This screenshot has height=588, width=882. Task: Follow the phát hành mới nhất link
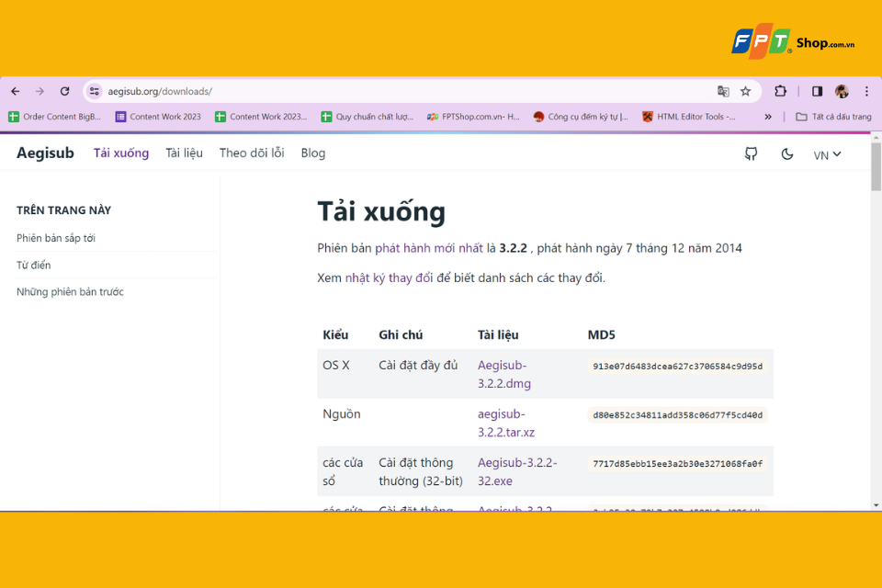coord(429,248)
